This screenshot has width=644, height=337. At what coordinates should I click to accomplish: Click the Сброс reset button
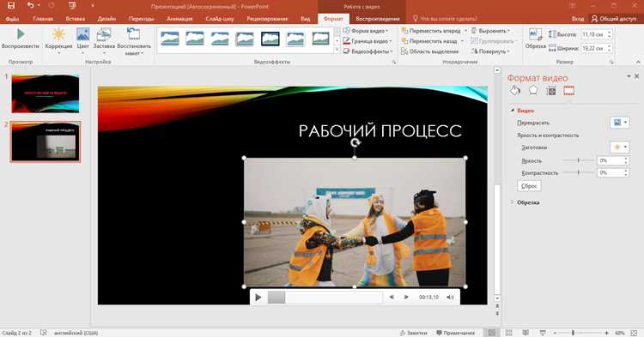click(x=529, y=186)
